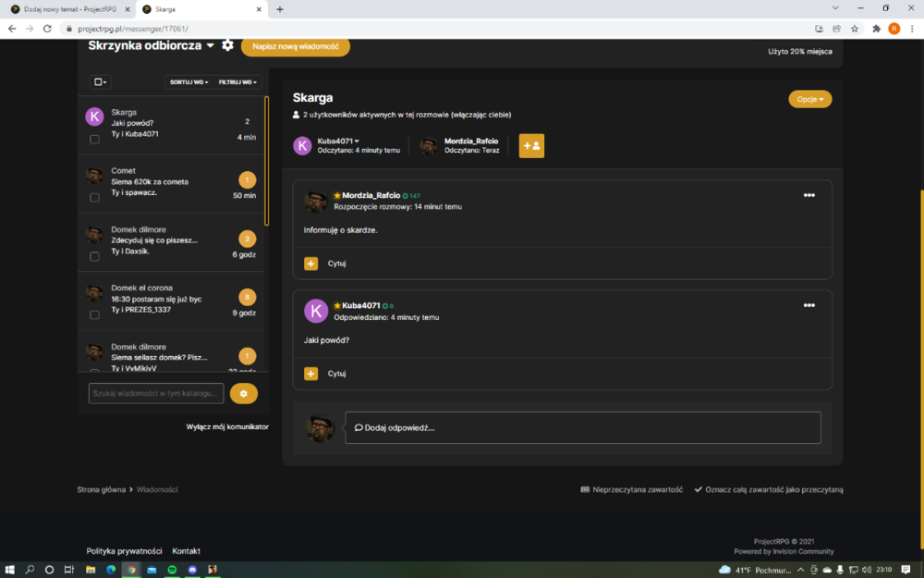Click Kuba4071 avatar in the reply post
This screenshot has height=578, width=924.
coord(316,311)
